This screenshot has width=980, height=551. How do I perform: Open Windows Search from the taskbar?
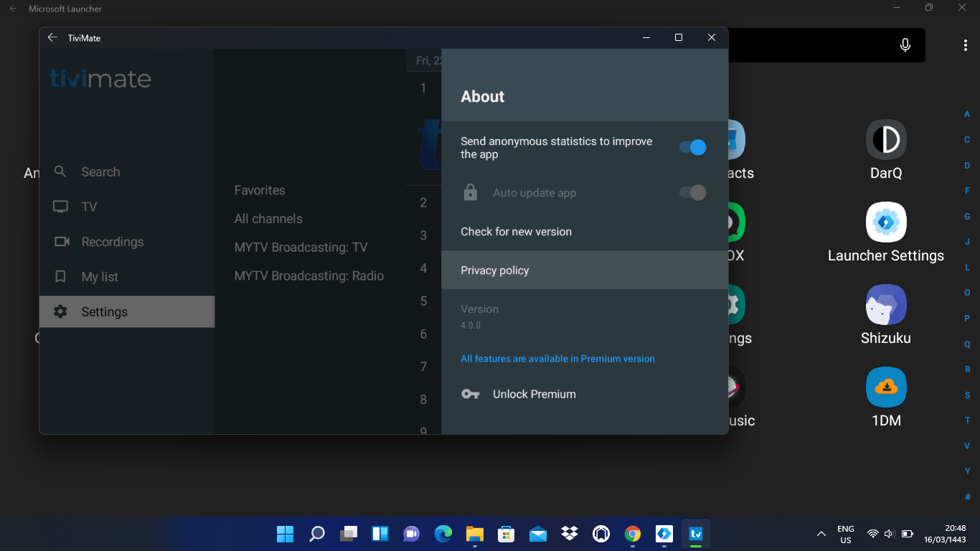click(316, 534)
